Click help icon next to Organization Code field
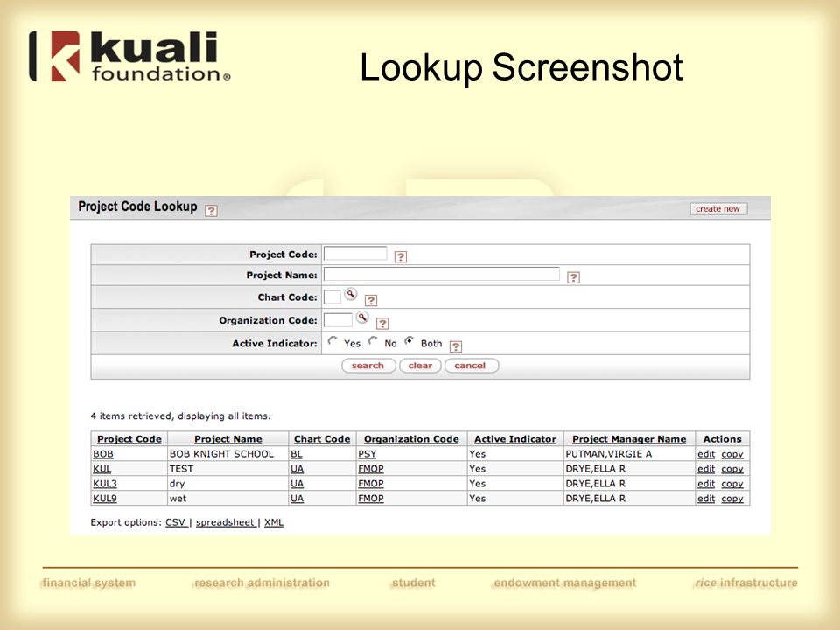840x630 pixels. 382,324
